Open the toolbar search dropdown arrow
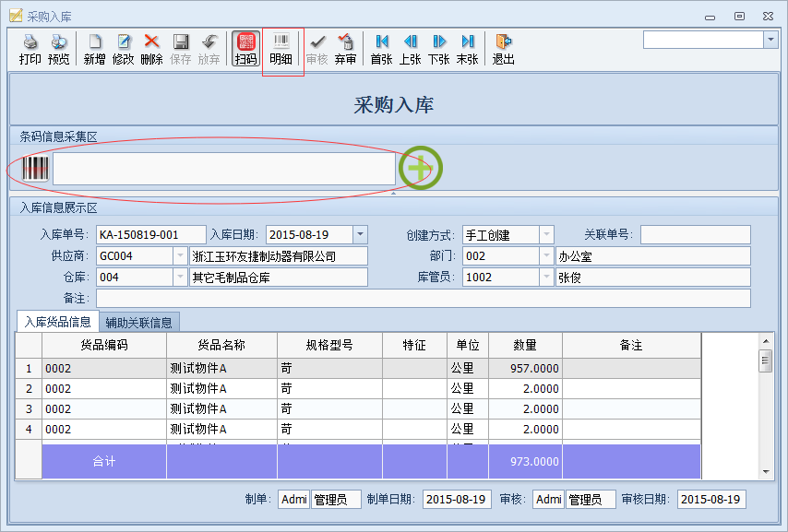This screenshot has width=788, height=532. [x=770, y=40]
